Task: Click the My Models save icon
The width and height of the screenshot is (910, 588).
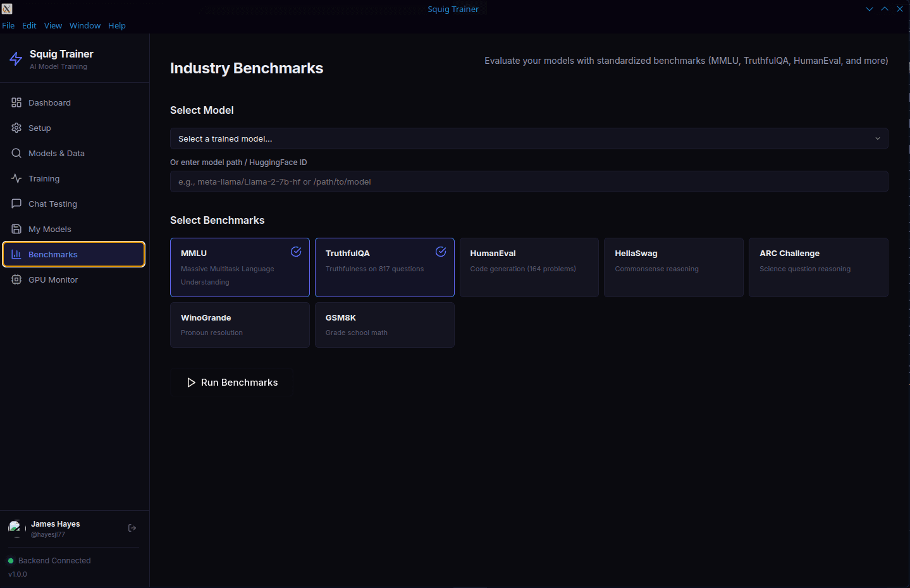Action: tap(16, 229)
